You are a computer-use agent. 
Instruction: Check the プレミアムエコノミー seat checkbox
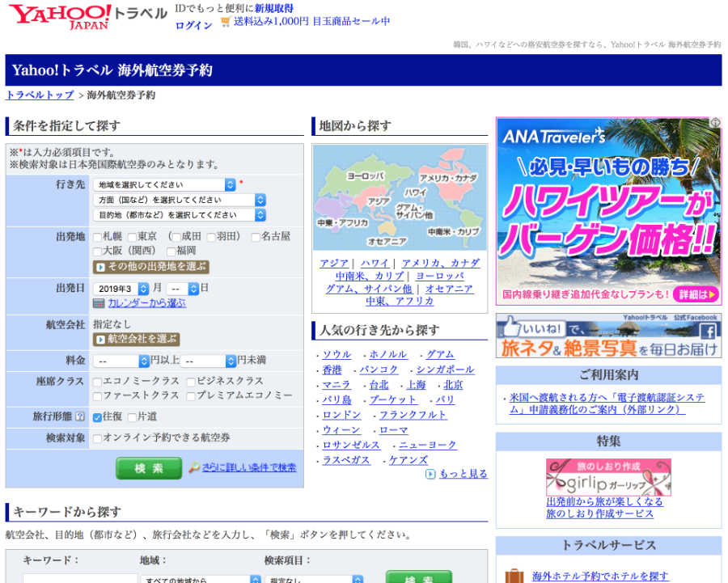click(191, 396)
